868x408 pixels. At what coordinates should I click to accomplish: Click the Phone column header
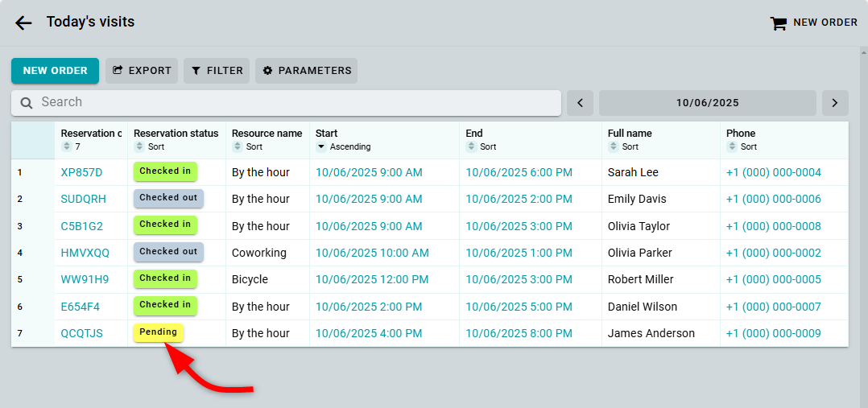tap(741, 134)
